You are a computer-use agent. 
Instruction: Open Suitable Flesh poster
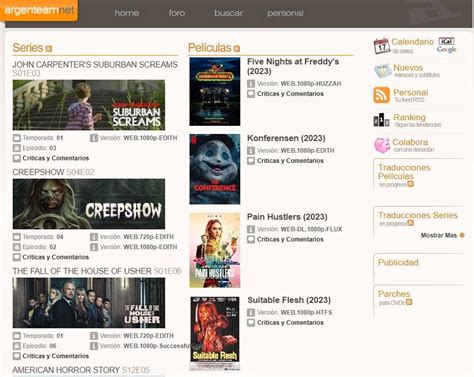[x=215, y=334]
